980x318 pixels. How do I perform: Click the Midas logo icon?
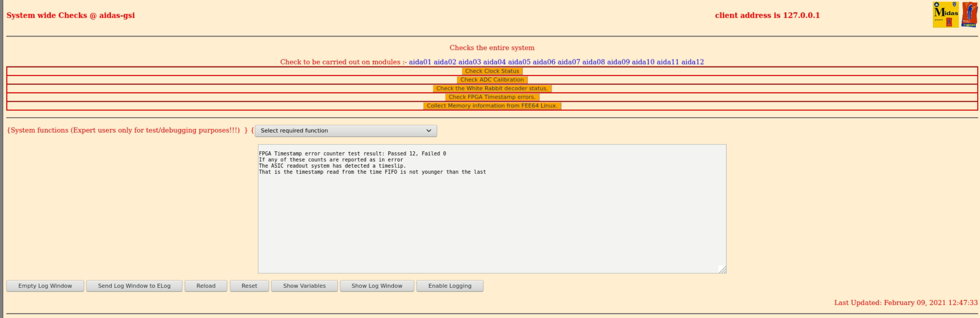coord(945,15)
